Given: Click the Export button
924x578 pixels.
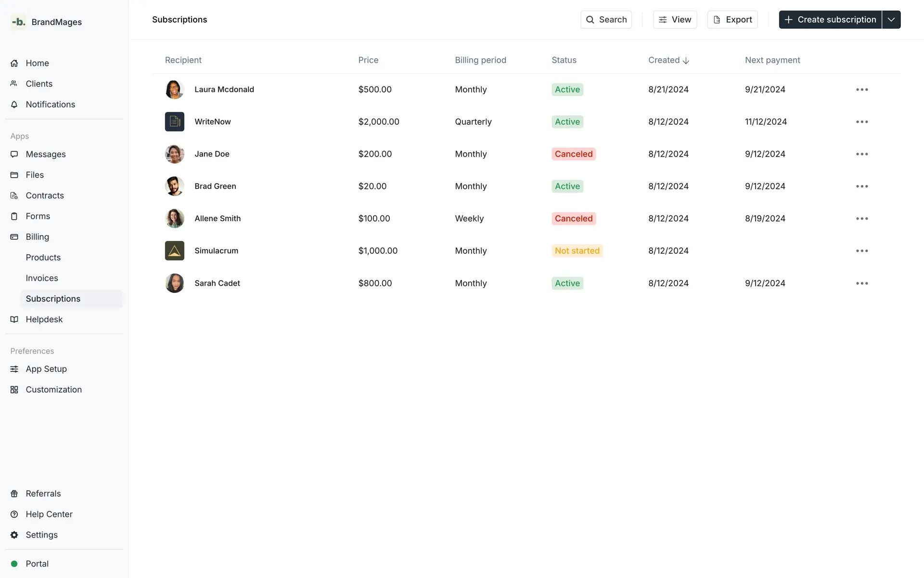Looking at the screenshot, I should (732, 20).
